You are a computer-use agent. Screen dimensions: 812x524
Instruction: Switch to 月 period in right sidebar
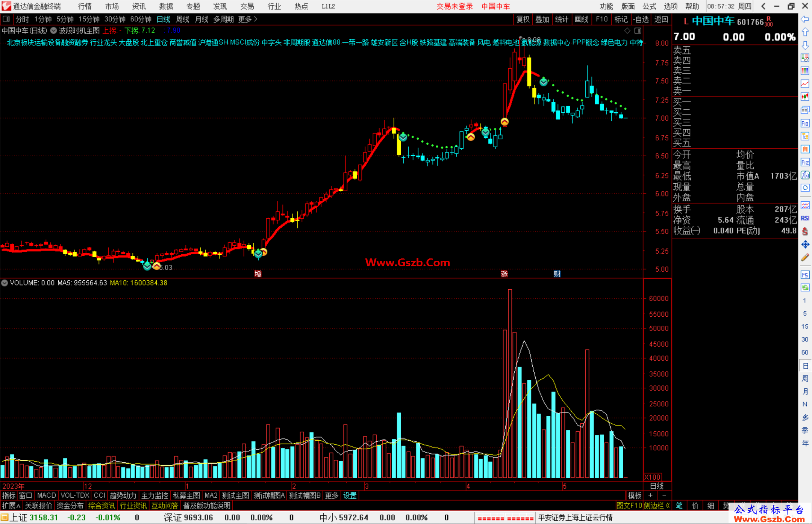(x=805, y=391)
